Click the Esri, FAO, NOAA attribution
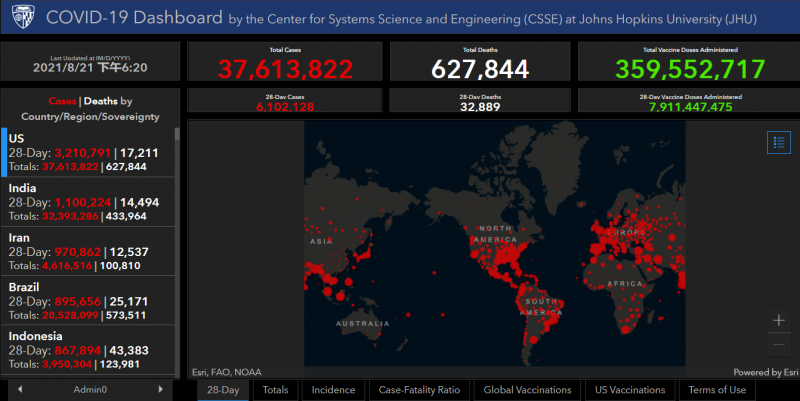 (227, 372)
